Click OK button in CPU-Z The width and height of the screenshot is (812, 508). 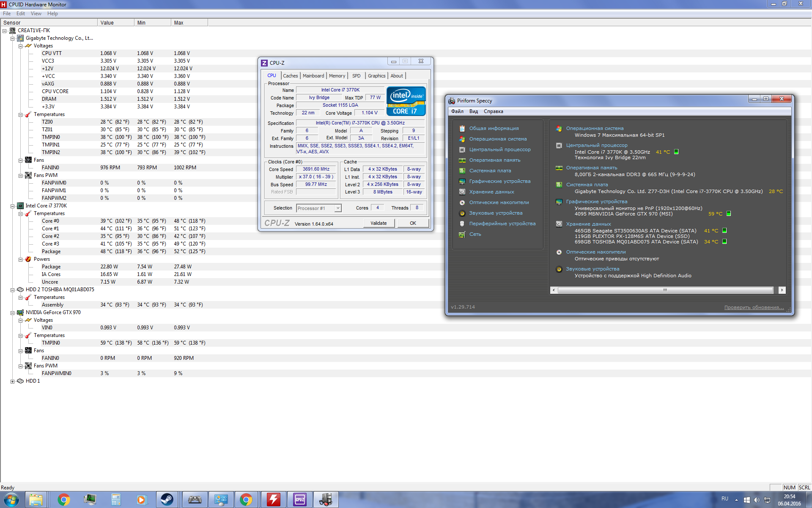(413, 223)
